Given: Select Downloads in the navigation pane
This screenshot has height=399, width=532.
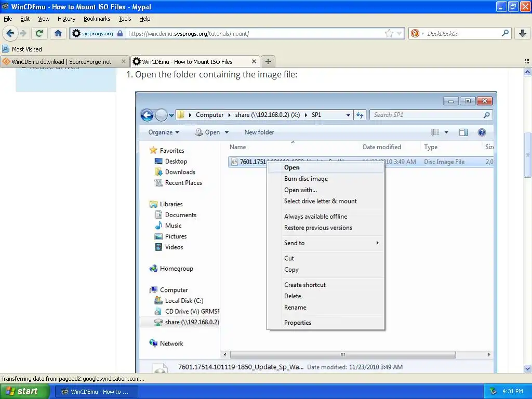Looking at the screenshot, I should coord(175,172).
